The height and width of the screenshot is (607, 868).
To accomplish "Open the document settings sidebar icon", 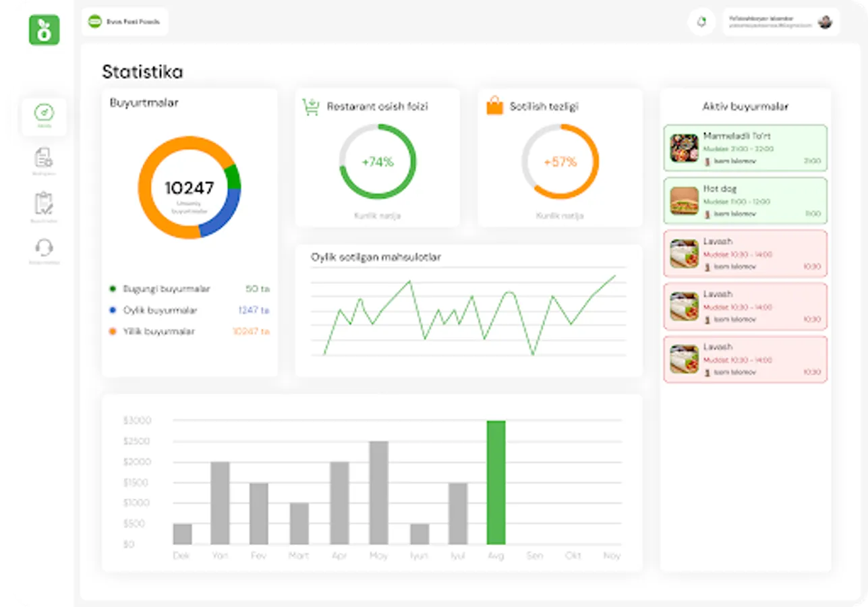I will pyautogui.click(x=44, y=158).
